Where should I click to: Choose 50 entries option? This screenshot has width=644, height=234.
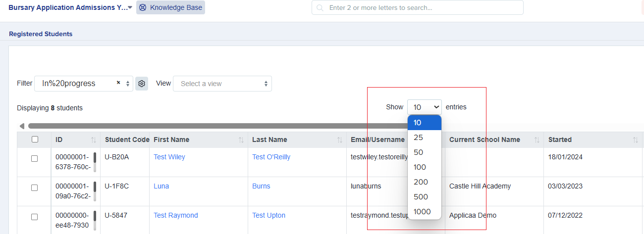pos(425,152)
